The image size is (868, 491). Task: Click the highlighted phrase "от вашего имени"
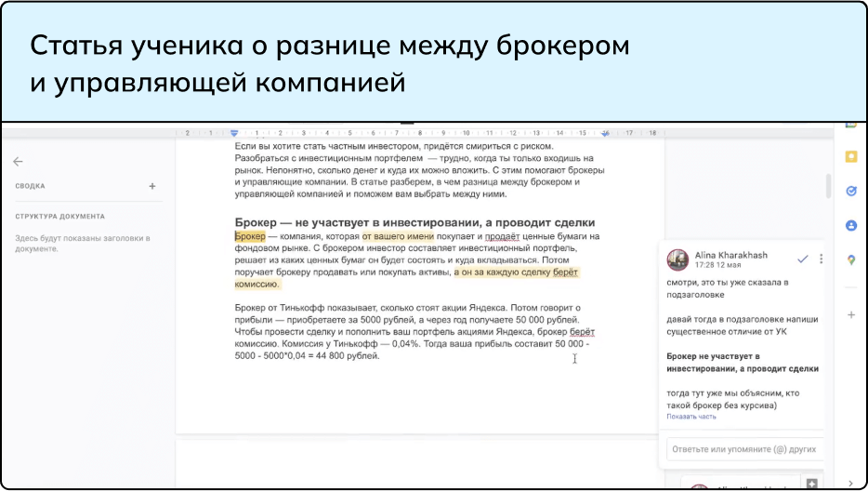[398, 236]
